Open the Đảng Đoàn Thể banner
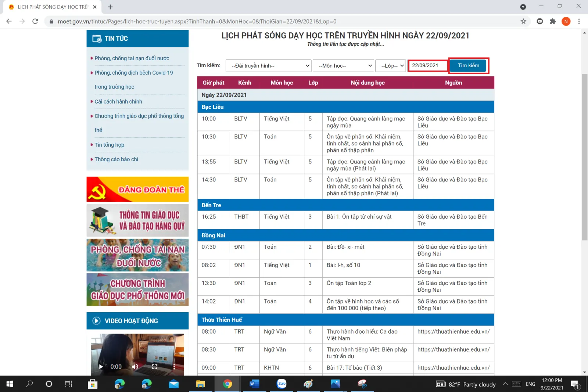Viewport: 588px width, 392px height. coord(137,189)
